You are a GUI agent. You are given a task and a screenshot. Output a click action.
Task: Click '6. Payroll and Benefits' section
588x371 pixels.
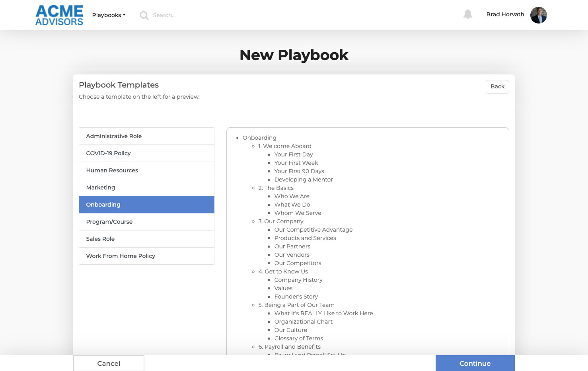point(290,347)
